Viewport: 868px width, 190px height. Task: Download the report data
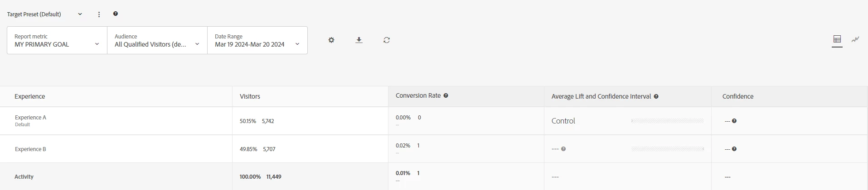click(359, 40)
